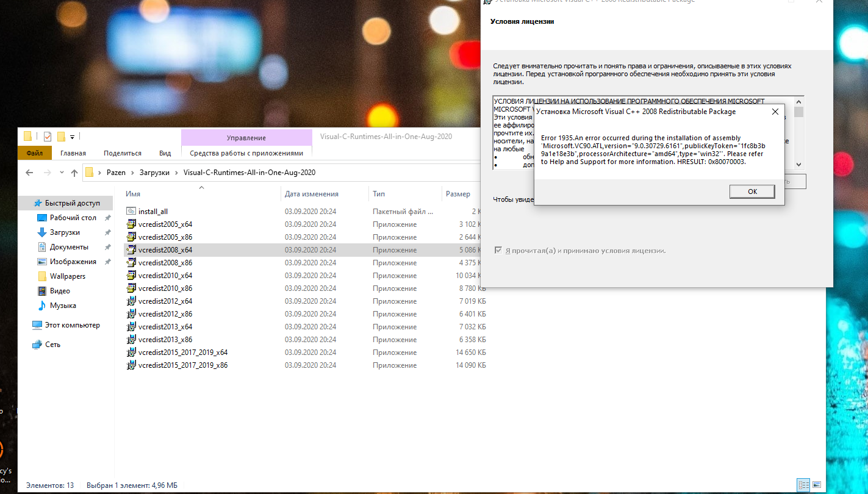Click OK in the Error 1935 dialog

coord(752,192)
